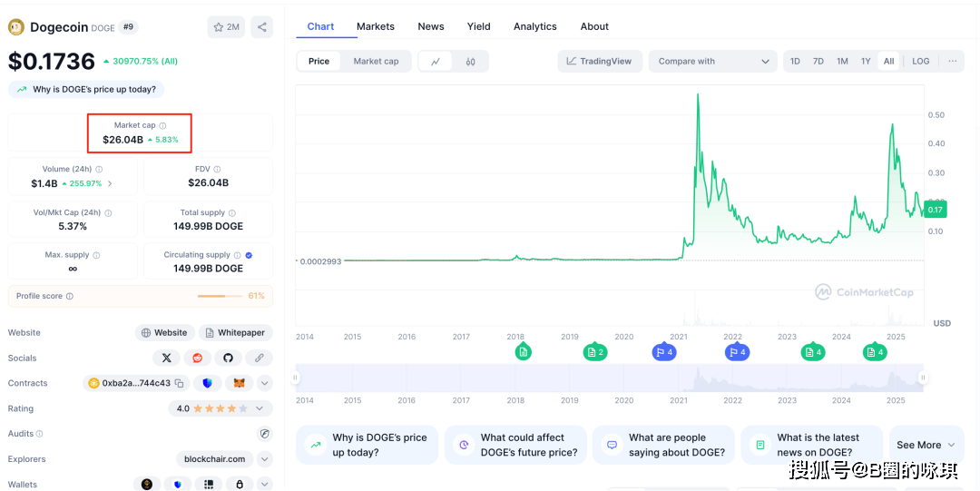Viewport: 980px width, 491px height.
Task: Set chart range to 1M
Action: click(x=842, y=62)
